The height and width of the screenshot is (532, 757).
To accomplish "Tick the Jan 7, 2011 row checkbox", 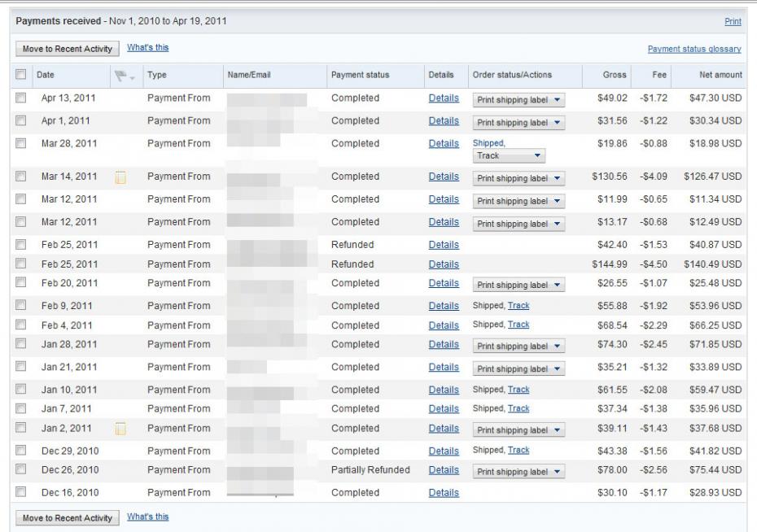I will click(x=21, y=408).
